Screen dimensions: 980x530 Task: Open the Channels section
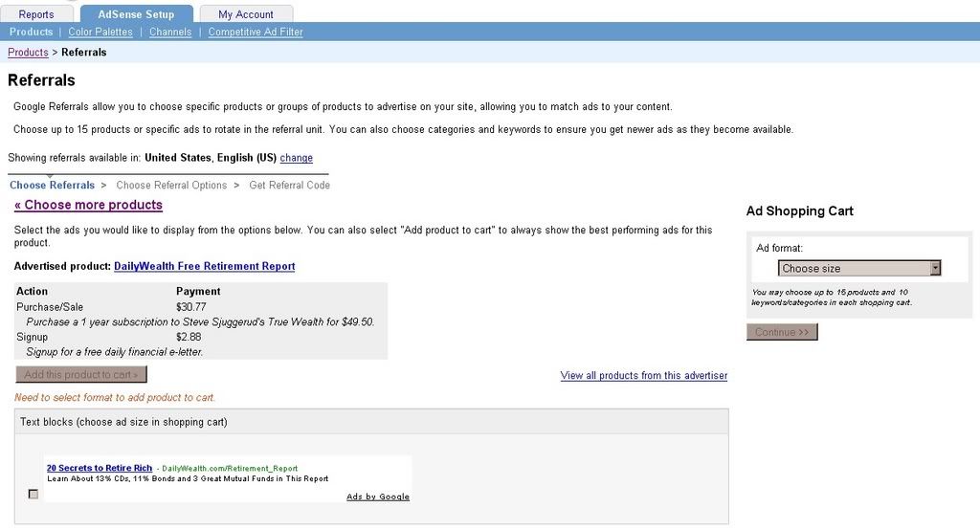click(x=170, y=32)
